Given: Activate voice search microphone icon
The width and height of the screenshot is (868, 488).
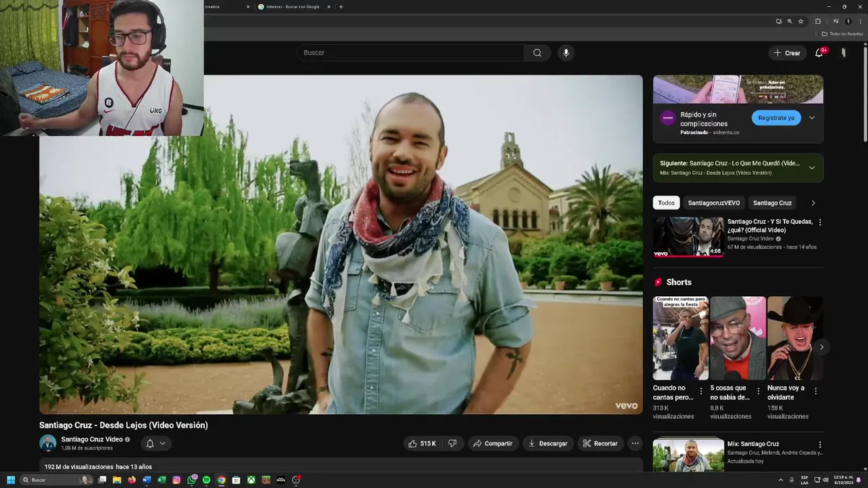Looking at the screenshot, I should pyautogui.click(x=566, y=53).
